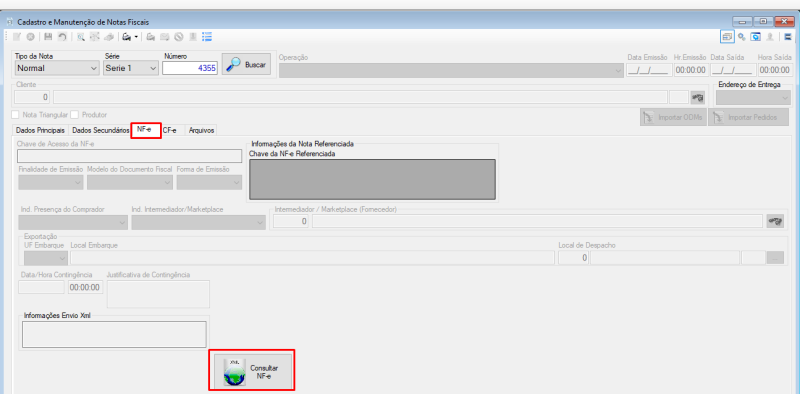Click the Justificativa de Contingência box
The height and width of the screenshot is (394, 800).
pos(158,294)
